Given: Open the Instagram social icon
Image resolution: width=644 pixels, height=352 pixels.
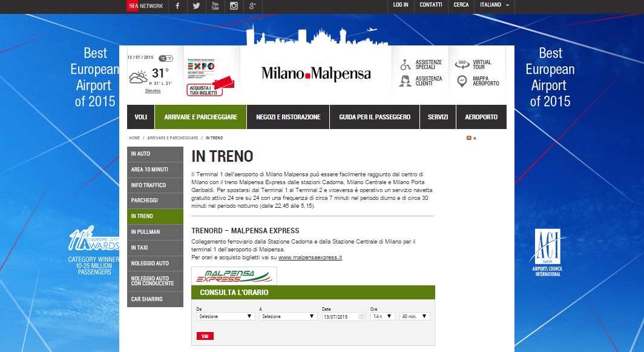Looking at the screenshot, I should (x=234, y=6).
